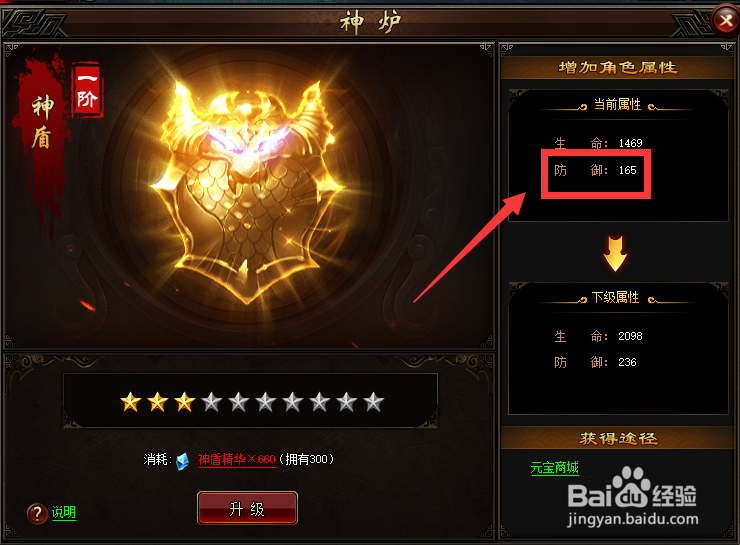Click the question mark help icon
The width and height of the screenshot is (740, 545).
click(37, 513)
